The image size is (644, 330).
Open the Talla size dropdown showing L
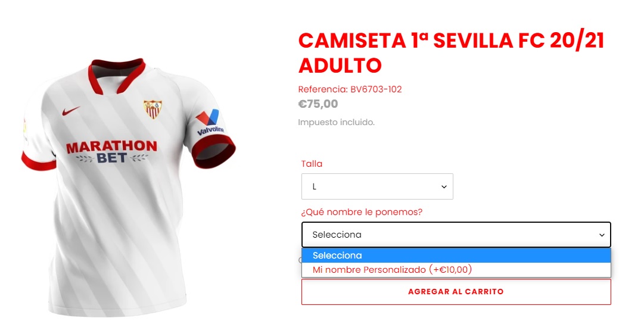coord(377,187)
